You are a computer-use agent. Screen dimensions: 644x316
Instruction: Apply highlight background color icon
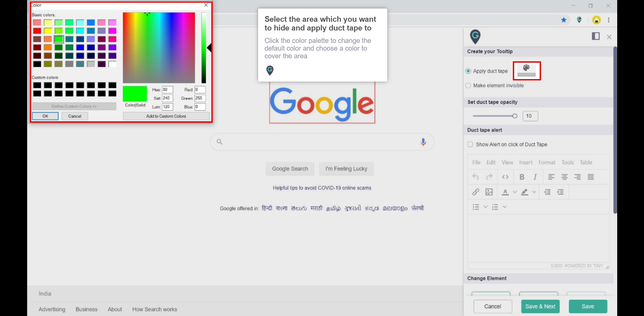(x=525, y=192)
